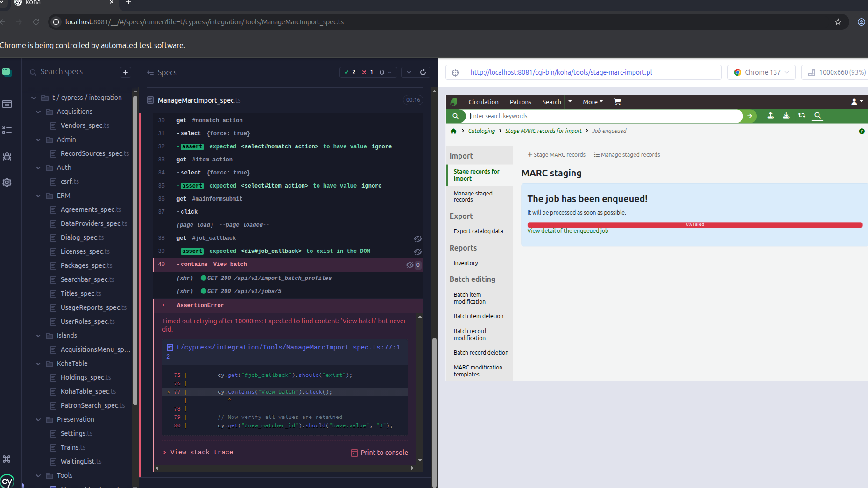This screenshot has width=868, height=488.
Task: Open the Debug bug icon in sidebar
Action: pos(7,157)
